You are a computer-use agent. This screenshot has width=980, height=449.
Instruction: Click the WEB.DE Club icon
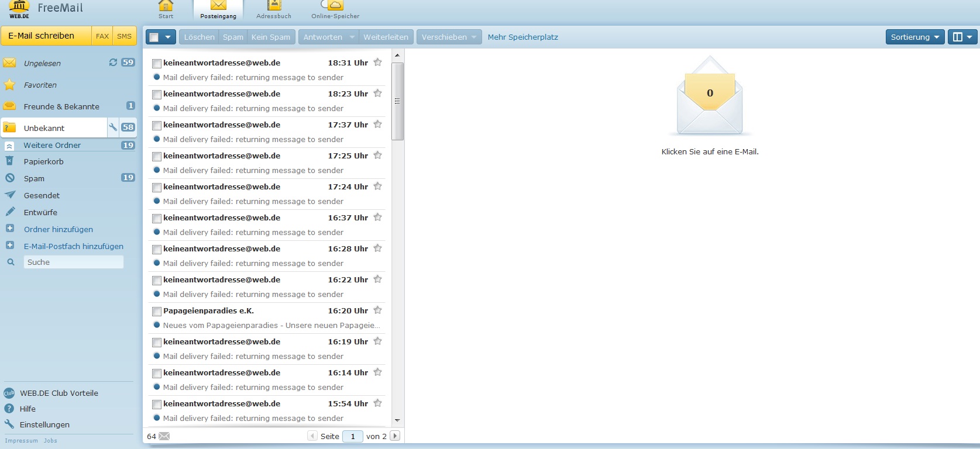pos(9,393)
